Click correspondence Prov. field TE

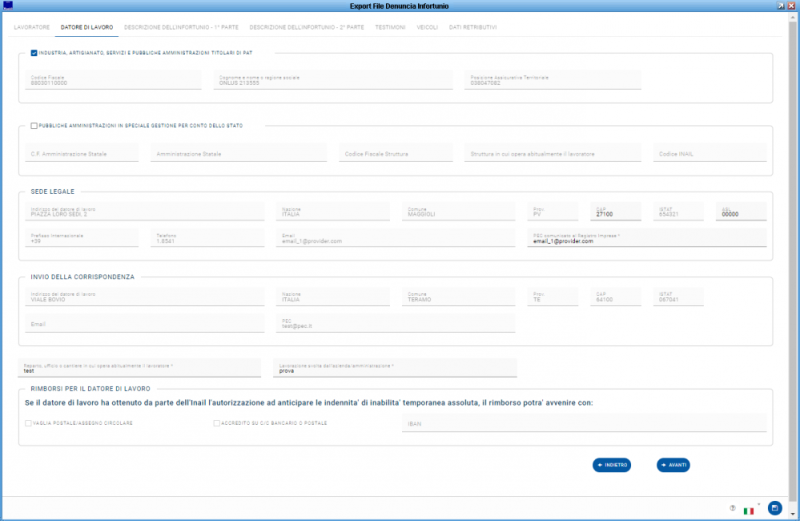553,296
